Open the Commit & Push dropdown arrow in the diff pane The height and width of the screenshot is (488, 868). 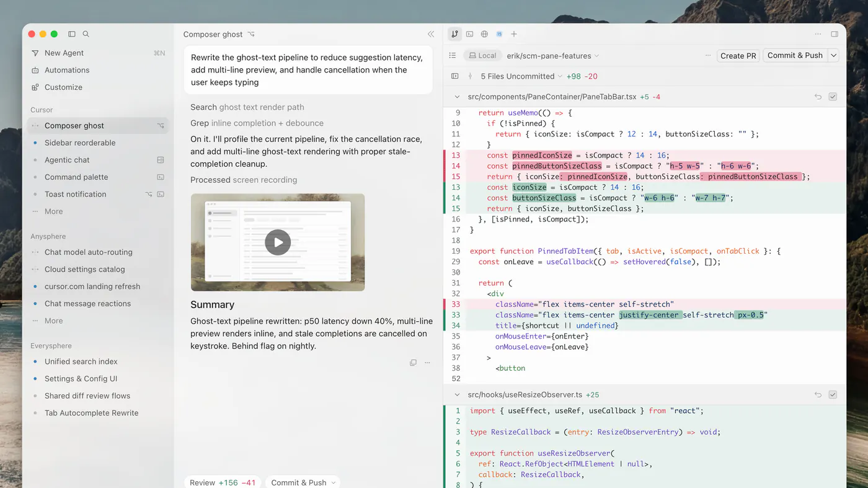pos(834,55)
